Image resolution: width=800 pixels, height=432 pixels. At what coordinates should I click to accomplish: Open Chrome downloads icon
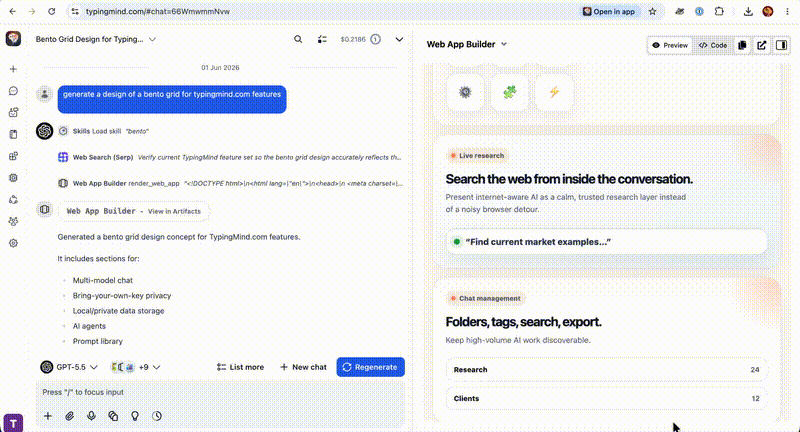[x=748, y=11]
